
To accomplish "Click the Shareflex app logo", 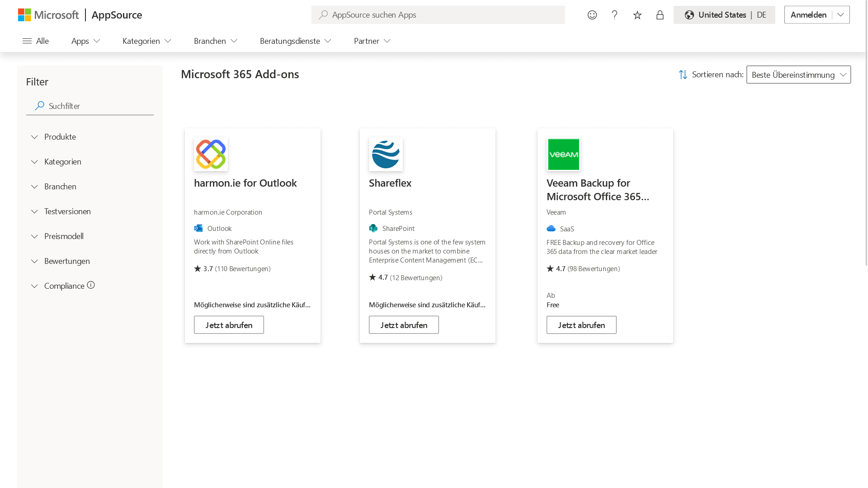I will 386,154.
